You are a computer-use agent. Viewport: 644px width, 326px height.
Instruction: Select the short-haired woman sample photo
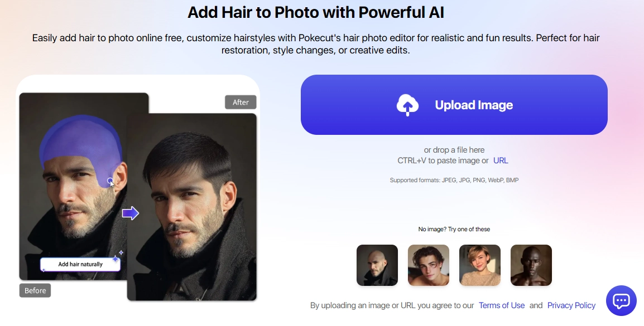coord(479,265)
